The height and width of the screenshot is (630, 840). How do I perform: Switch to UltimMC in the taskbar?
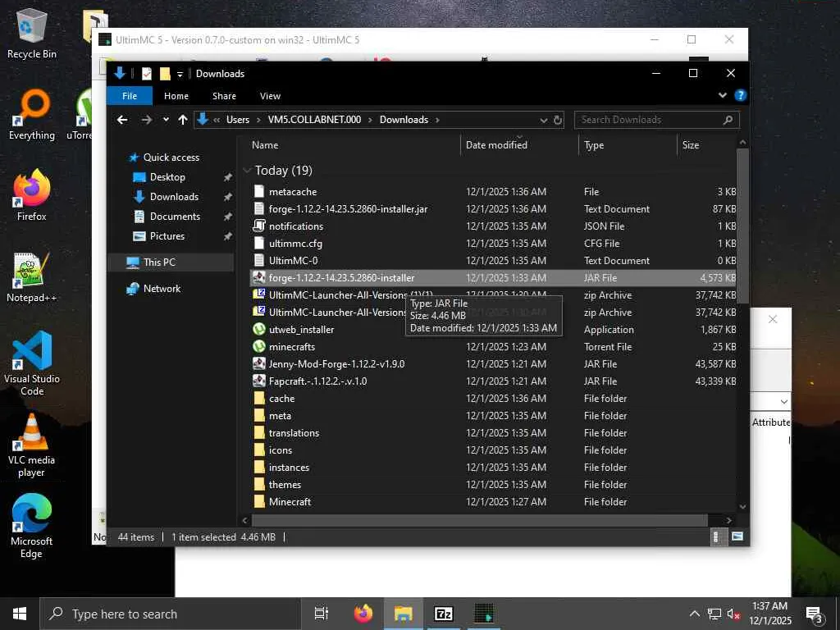484,614
